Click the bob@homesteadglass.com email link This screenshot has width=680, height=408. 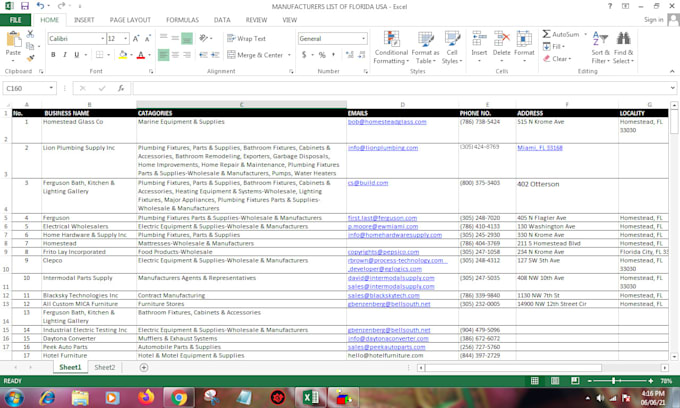pyautogui.click(x=387, y=122)
